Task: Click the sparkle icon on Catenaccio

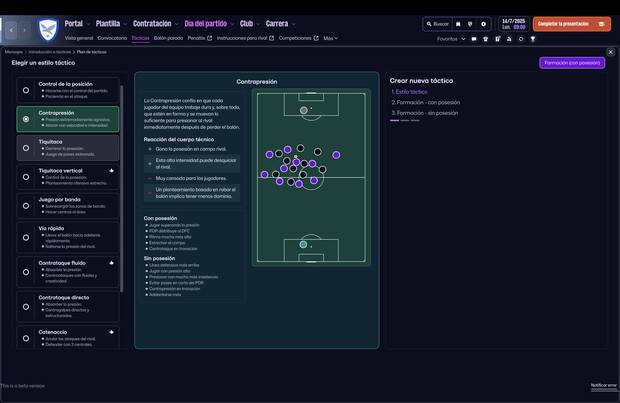Action: [x=112, y=332]
